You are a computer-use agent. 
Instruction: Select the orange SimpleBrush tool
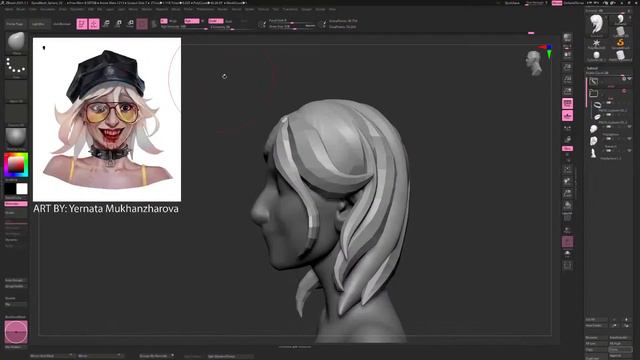point(620,43)
